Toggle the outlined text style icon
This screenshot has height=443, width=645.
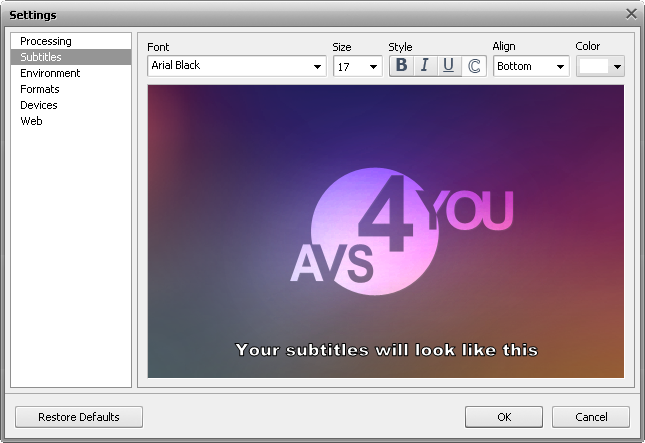pos(473,66)
